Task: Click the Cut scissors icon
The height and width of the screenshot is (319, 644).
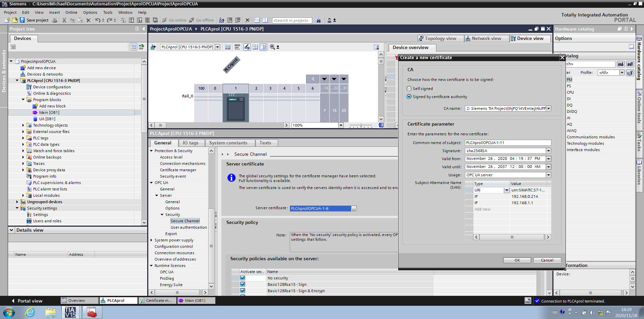Action: pos(64,20)
